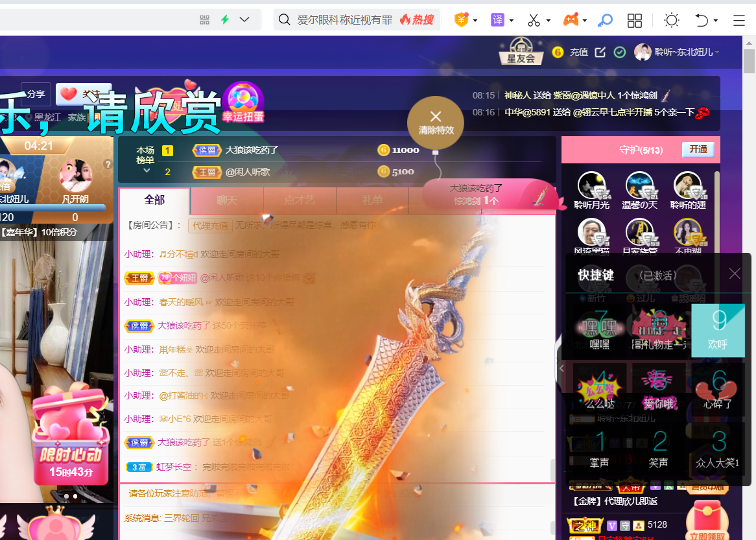Close the 快捷键 shortcuts panel
The height and width of the screenshot is (540, 756).
735,274
